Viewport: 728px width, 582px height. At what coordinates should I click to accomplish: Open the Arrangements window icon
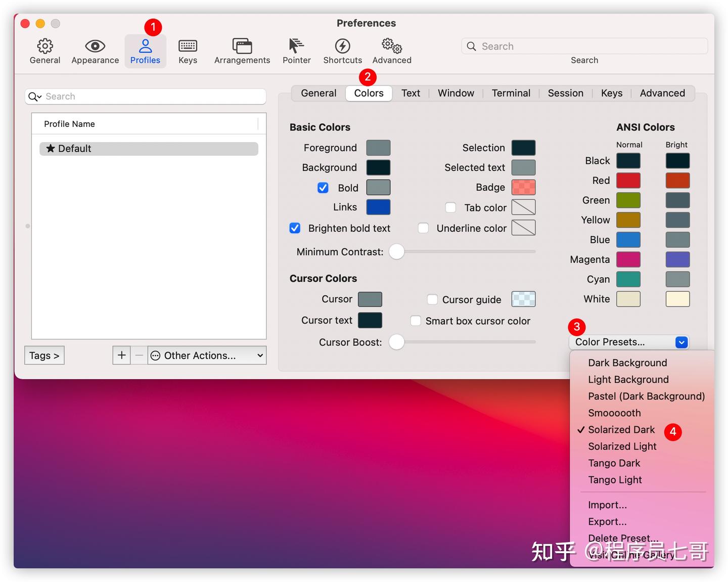pos(242,46)
